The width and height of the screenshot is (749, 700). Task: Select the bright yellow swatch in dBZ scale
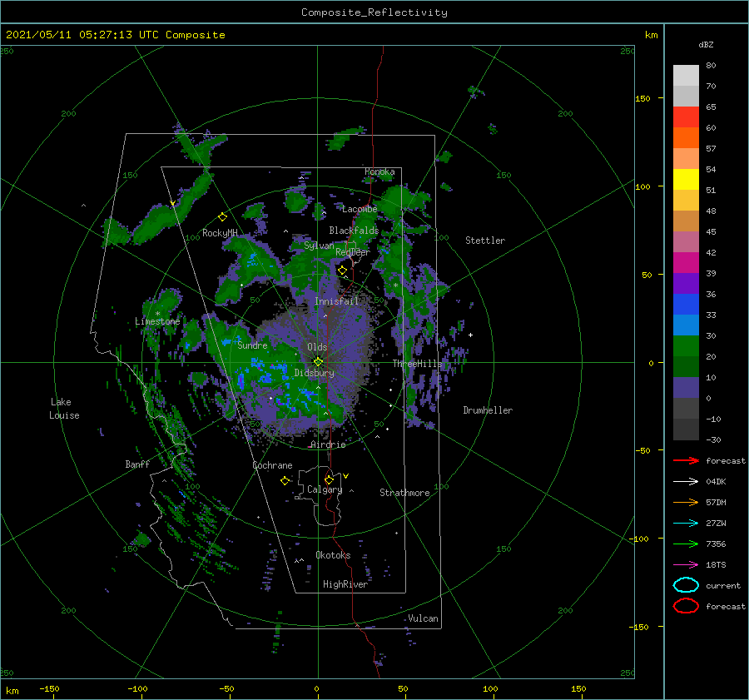(x=686, y=179)
